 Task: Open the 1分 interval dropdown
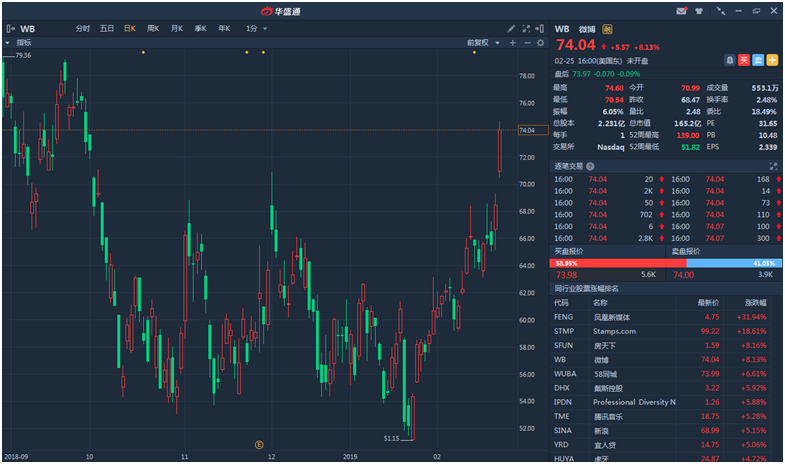(x=256, y=29)
